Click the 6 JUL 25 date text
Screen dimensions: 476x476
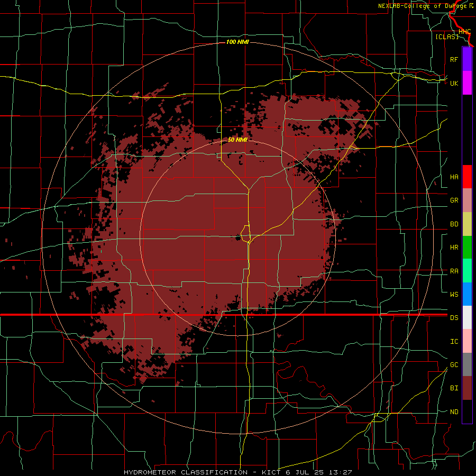pos(305,472)
